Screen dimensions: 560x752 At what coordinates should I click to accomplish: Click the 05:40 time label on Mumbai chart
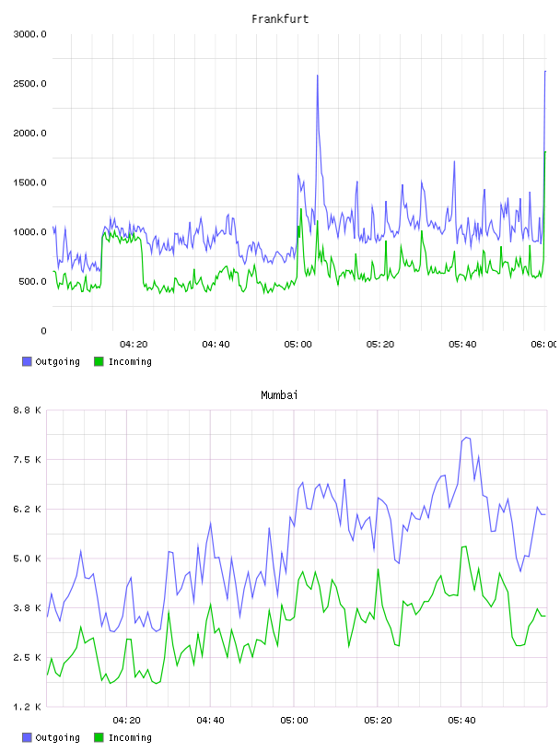pos(461,721)
